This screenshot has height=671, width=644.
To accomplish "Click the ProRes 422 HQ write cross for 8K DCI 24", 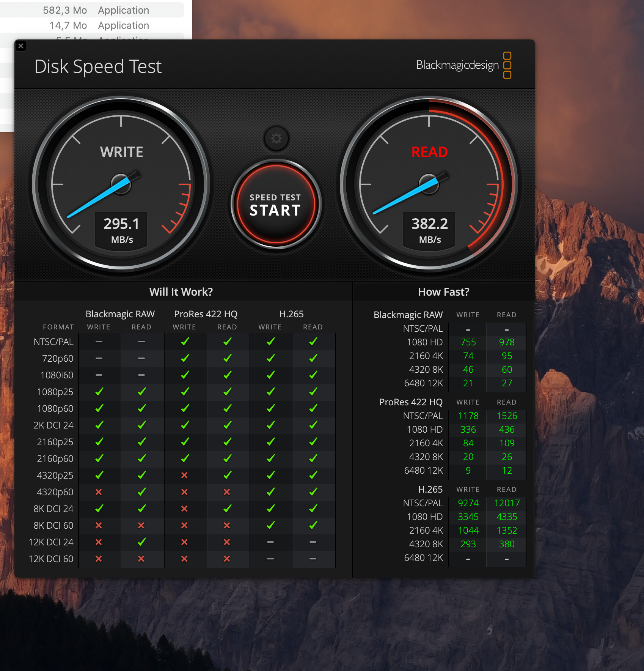I will pos(184,509).
